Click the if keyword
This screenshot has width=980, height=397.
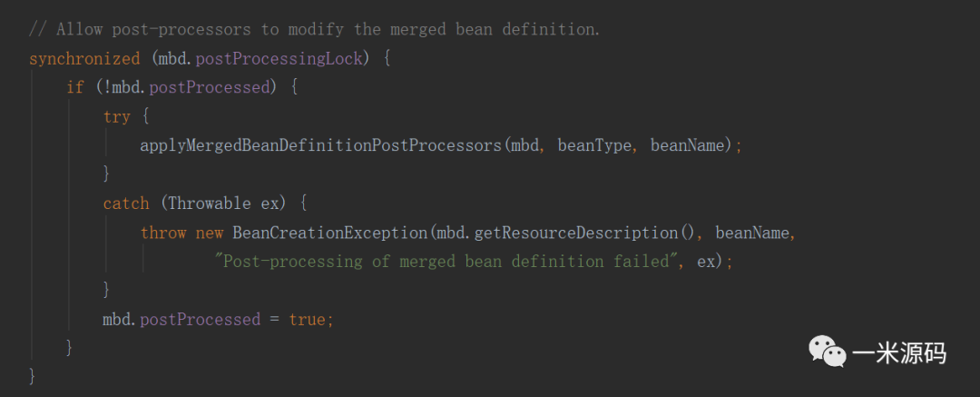[75, 87]
